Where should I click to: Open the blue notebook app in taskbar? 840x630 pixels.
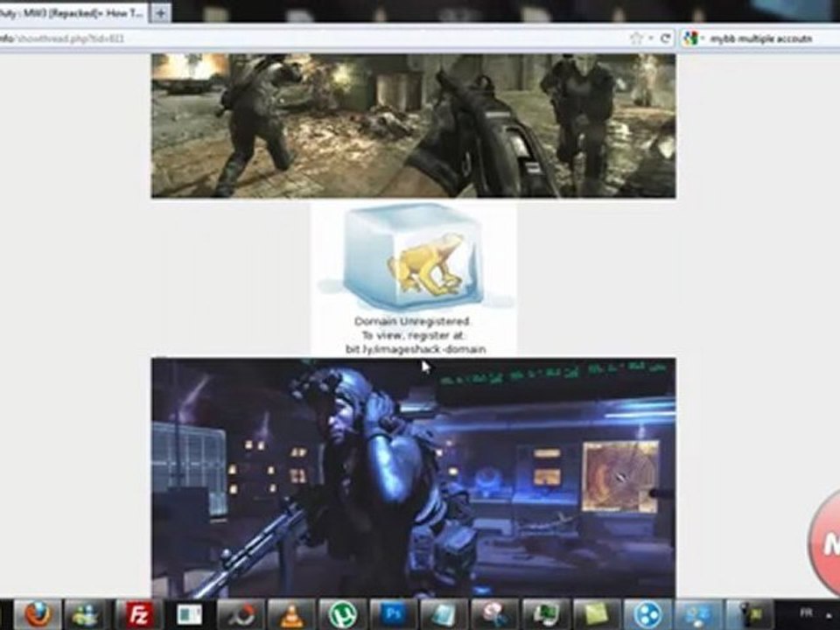[444, 614]
